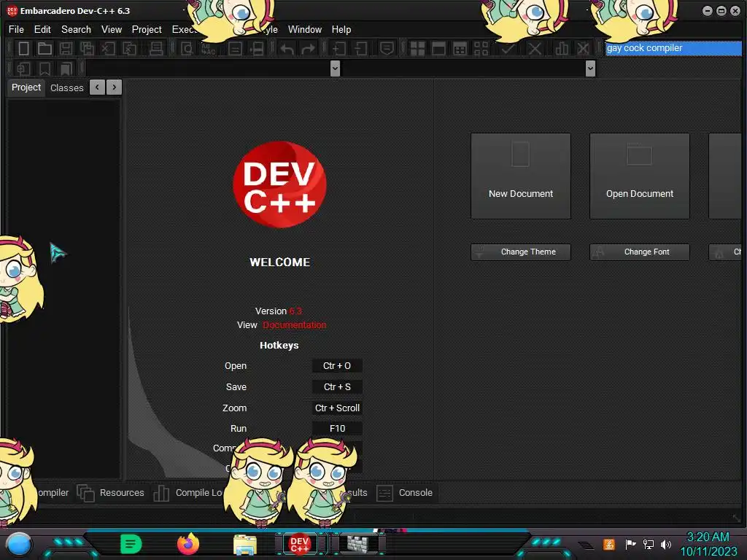Click the Redo arrow icon
The width and height of the screenshot is (747, 560).
pos(309,49)
